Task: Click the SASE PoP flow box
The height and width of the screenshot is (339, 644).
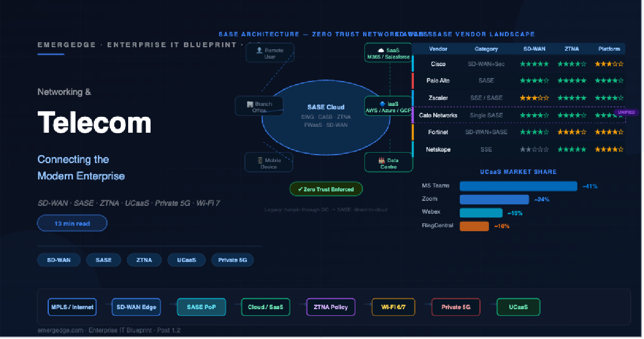Action: point(201,307)
